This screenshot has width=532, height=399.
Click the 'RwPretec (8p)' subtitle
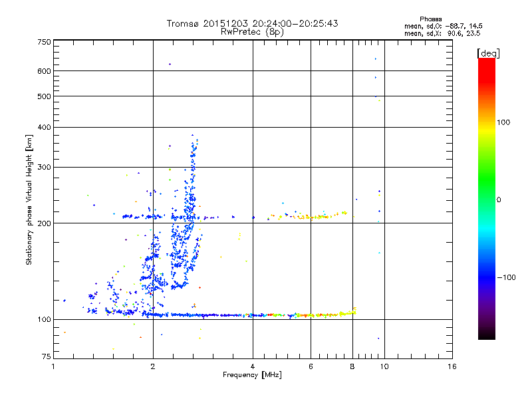(252, 32)
